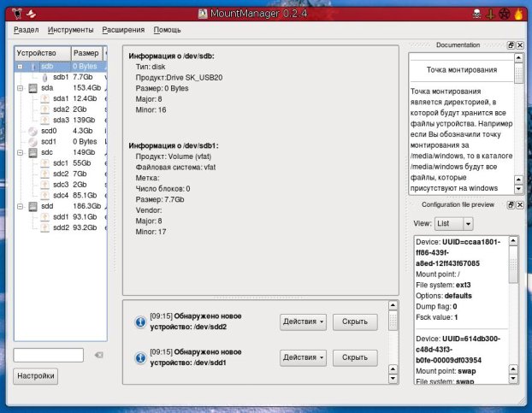Open the View List combo box
Screen dimensions: 532x413
453,223
